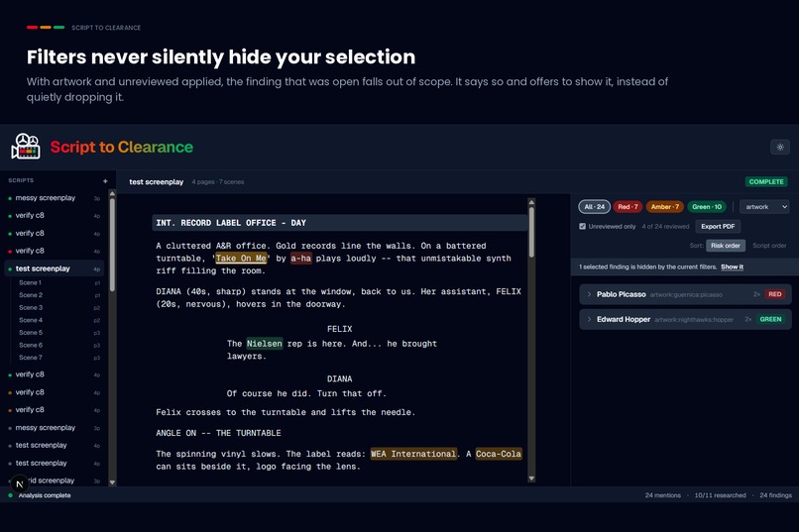799x532 pixels.
Task: Jump to Scene 2 in sidebar
Action: click(31, 295)
